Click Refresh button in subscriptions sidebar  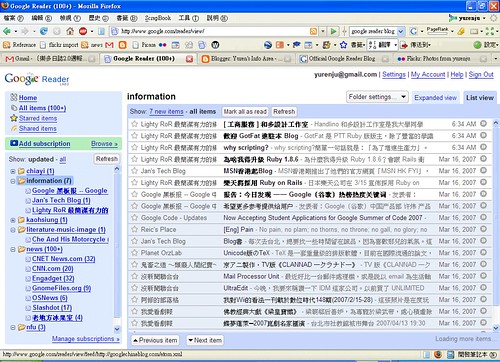tap(106, 159)
